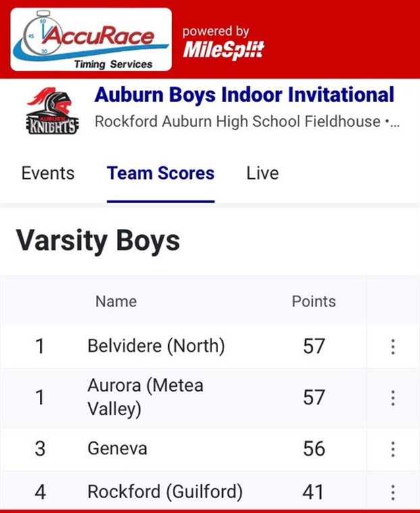Image resolution: width=420 pixels, height=513 pixels.
Task: Open more options for Belvidere (North)
Action: click(393, 346)
